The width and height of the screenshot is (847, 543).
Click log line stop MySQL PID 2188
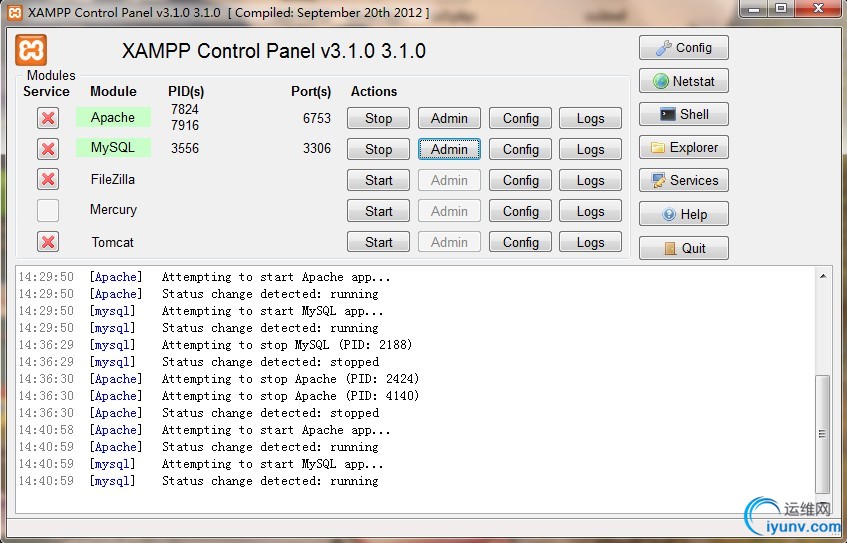(x=216, y=345)
